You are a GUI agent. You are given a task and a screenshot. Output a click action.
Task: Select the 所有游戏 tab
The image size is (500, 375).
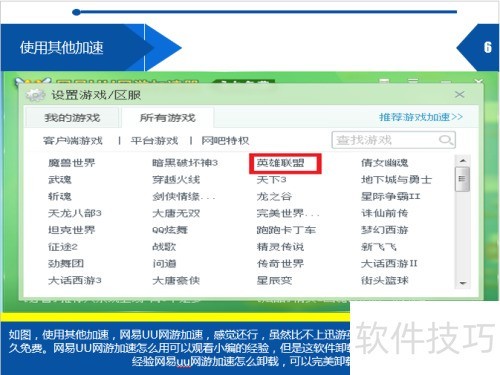click(x=167, y=118)
